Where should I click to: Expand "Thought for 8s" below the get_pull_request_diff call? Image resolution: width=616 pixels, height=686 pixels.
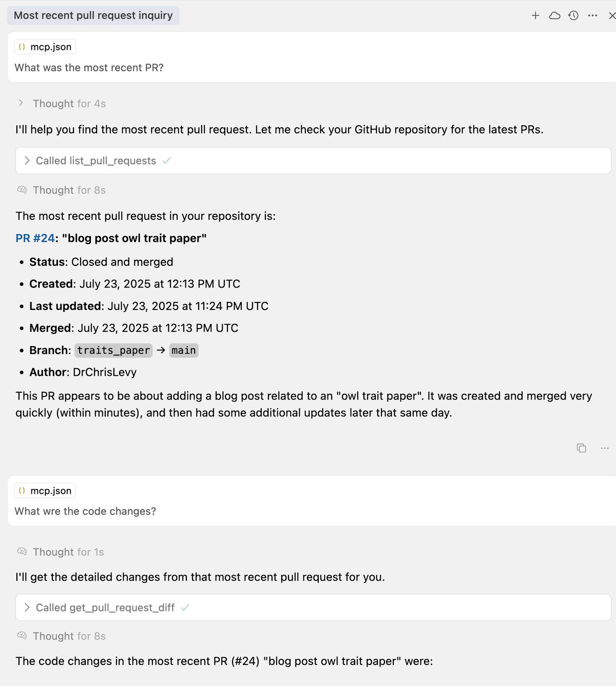point(69,636)
